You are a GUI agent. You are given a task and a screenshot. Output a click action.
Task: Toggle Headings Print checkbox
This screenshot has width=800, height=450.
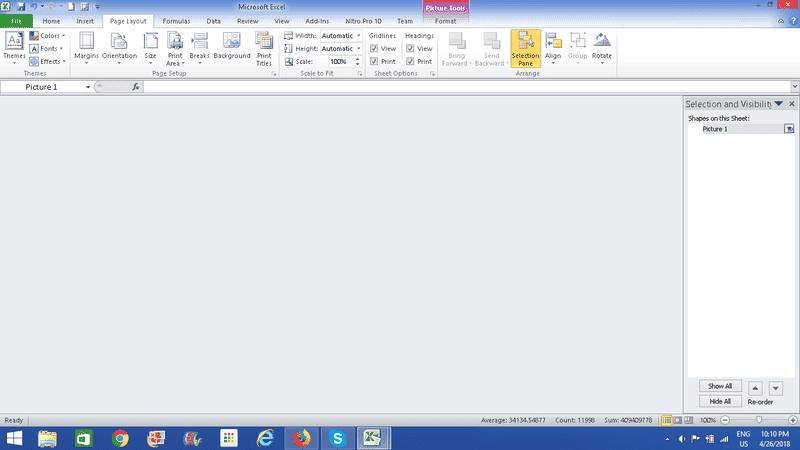click(410, 61)
